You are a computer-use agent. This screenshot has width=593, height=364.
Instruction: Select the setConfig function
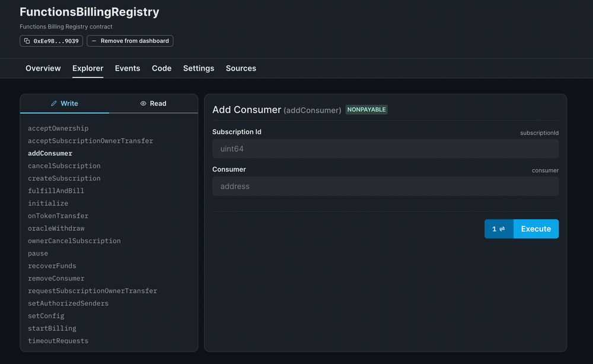(x=46, y=315)
